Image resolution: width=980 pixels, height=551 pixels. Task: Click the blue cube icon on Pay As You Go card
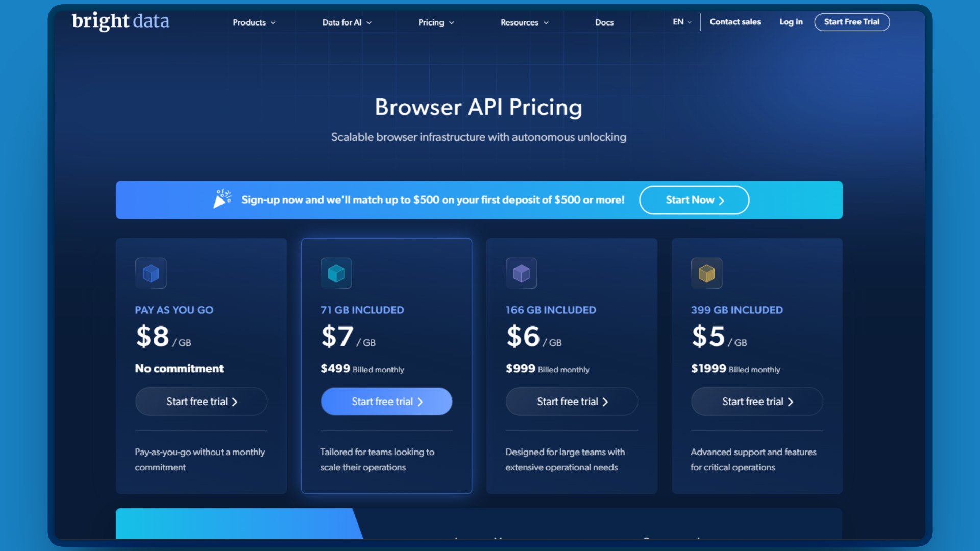tap(151, 273)
